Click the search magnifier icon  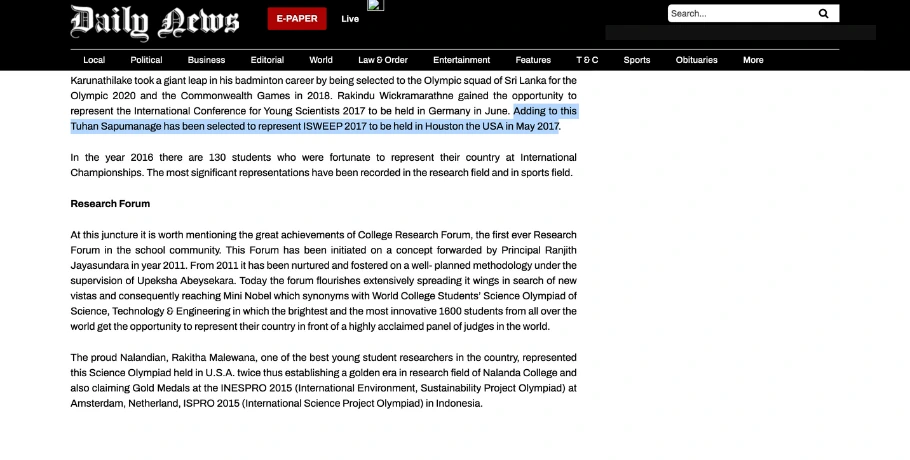tap(823, 13)
